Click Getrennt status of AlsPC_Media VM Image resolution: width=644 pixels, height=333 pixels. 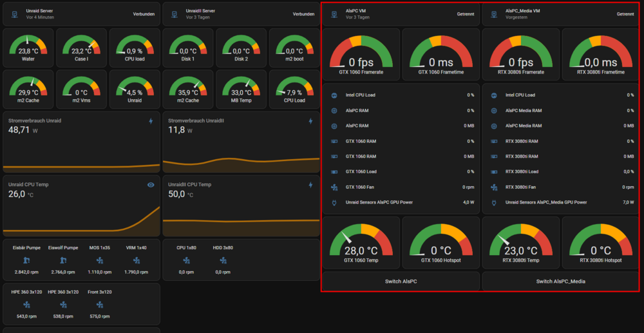coord(625,14)
